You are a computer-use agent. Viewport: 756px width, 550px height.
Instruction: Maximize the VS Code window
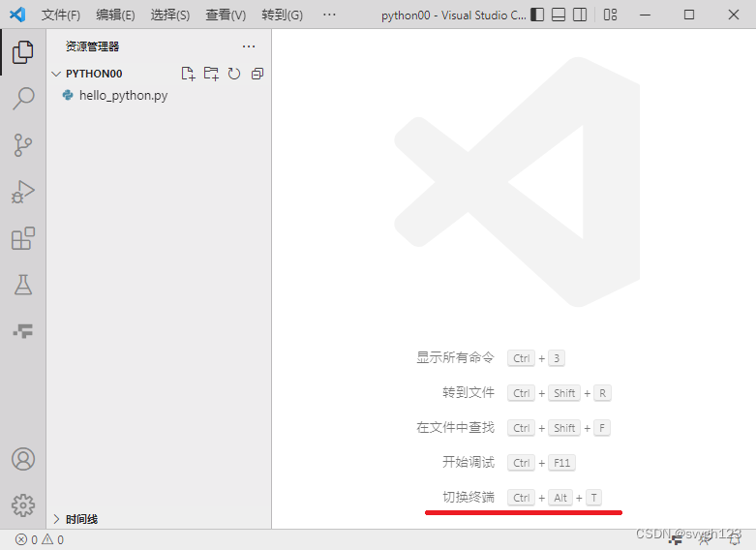pyautogui.click(x=689, y=15)
